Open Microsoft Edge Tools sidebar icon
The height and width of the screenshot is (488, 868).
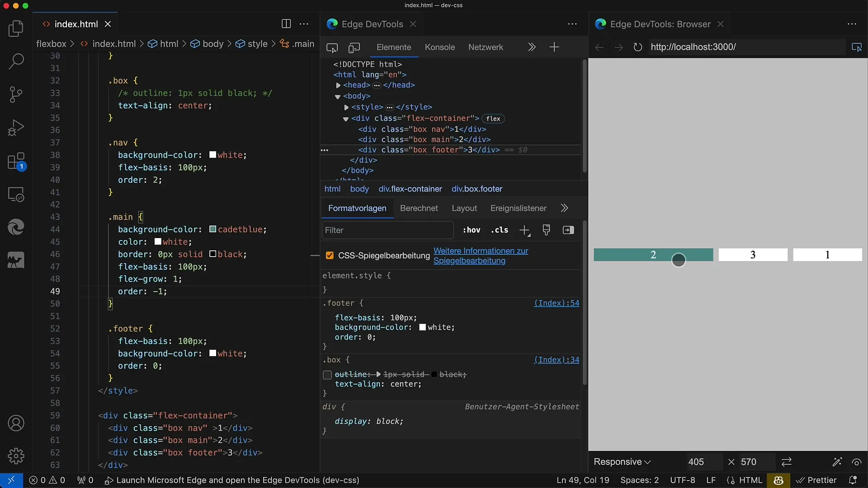tap(16, 227)
